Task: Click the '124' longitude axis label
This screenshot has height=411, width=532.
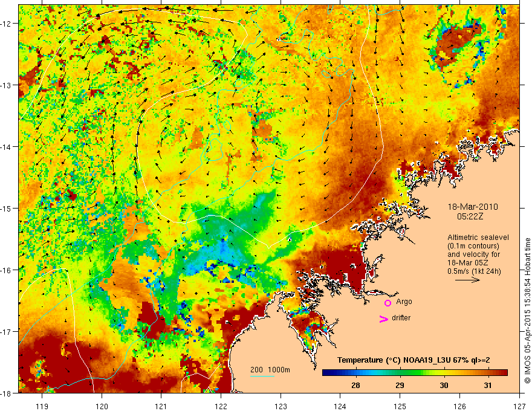Action: coord(340,406)
